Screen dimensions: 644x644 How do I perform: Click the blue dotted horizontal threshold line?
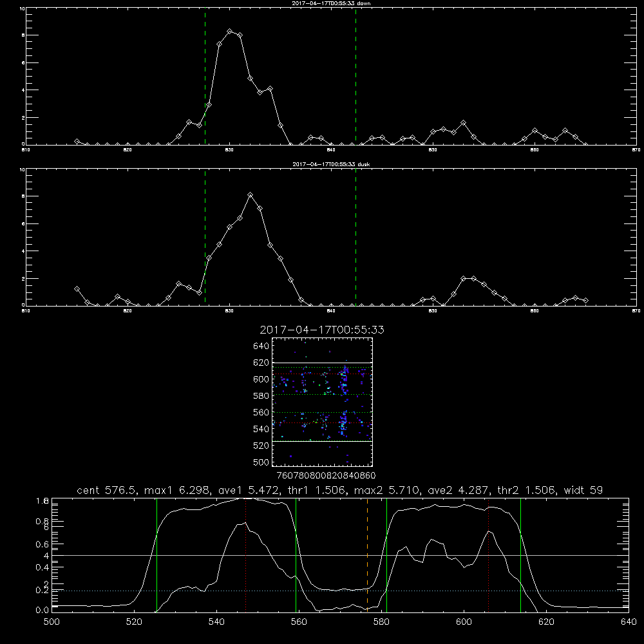pyautogui.click(x=340, y=591)
